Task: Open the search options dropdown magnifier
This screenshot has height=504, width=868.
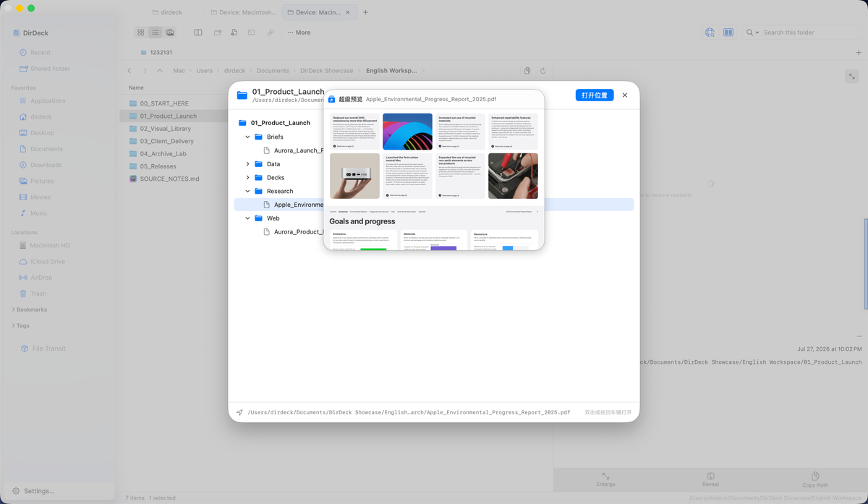Action: tap(753, 33)
